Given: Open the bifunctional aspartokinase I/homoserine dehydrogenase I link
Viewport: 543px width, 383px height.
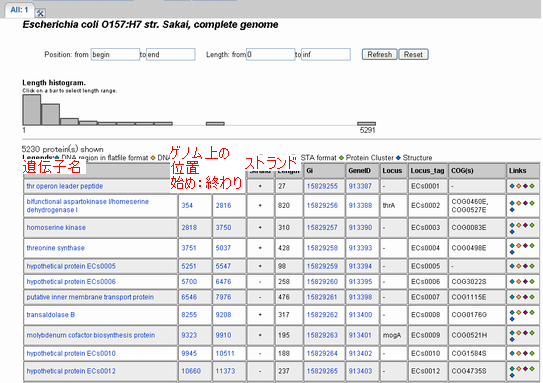Looking at the screenshot, I should [x=88, y=206].
